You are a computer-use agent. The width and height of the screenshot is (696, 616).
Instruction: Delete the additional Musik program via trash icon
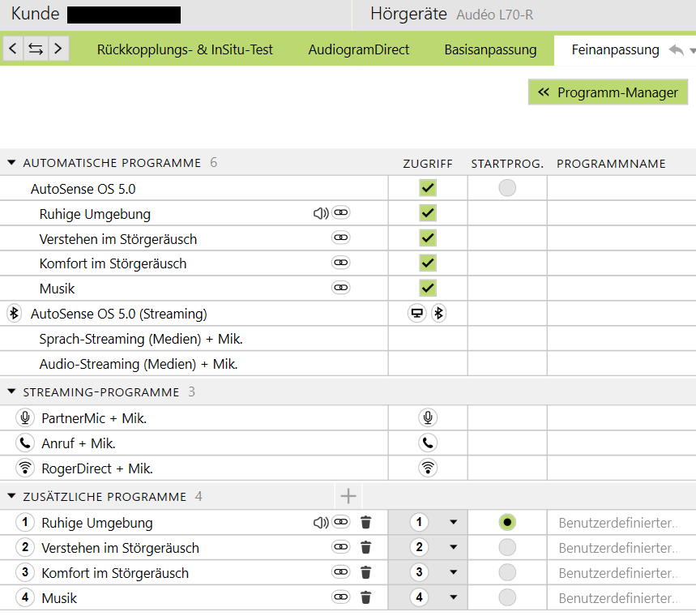point(365,598)
